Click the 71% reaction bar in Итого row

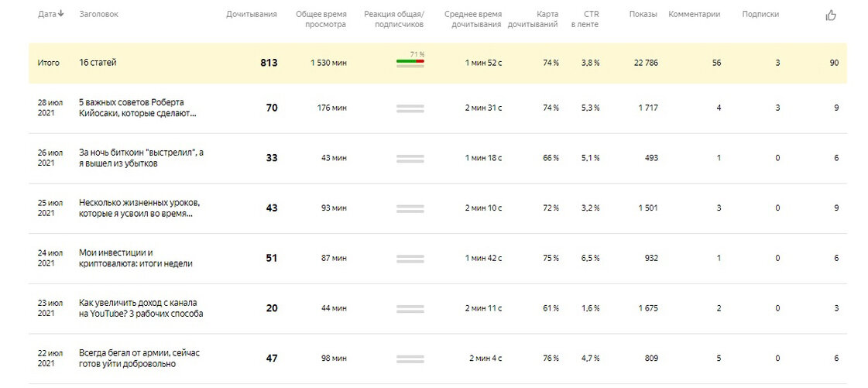click(410, 60)
